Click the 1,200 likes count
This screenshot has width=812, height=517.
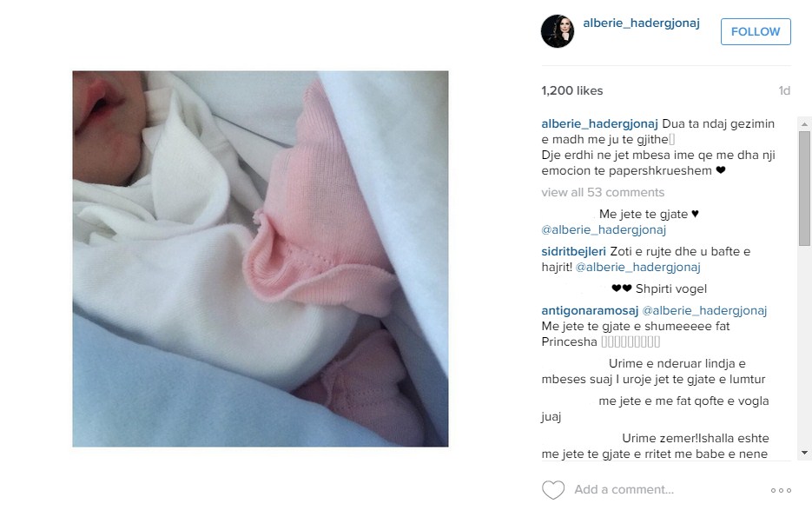[x=572, y=90]
